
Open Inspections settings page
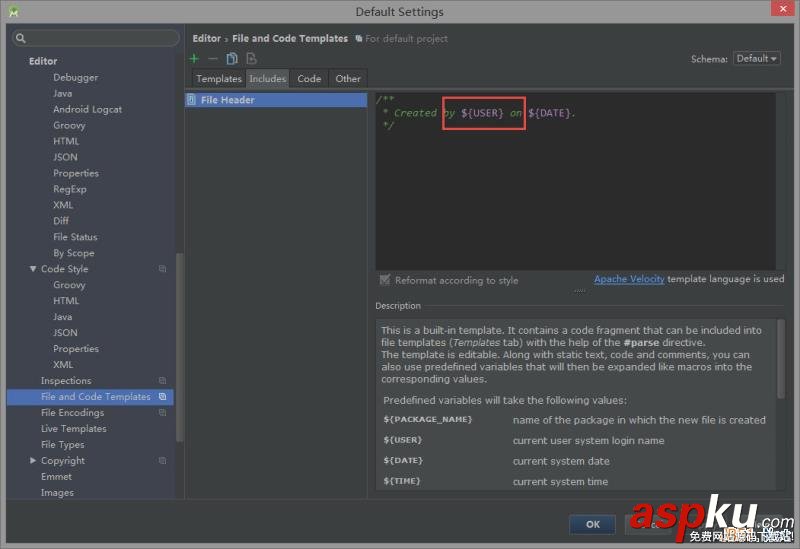click(66, 381)
